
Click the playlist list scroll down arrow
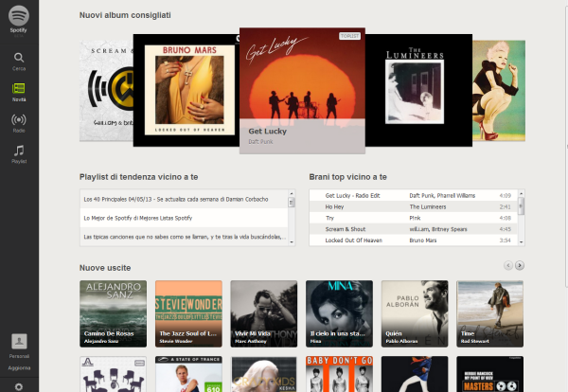coord(292,242)
